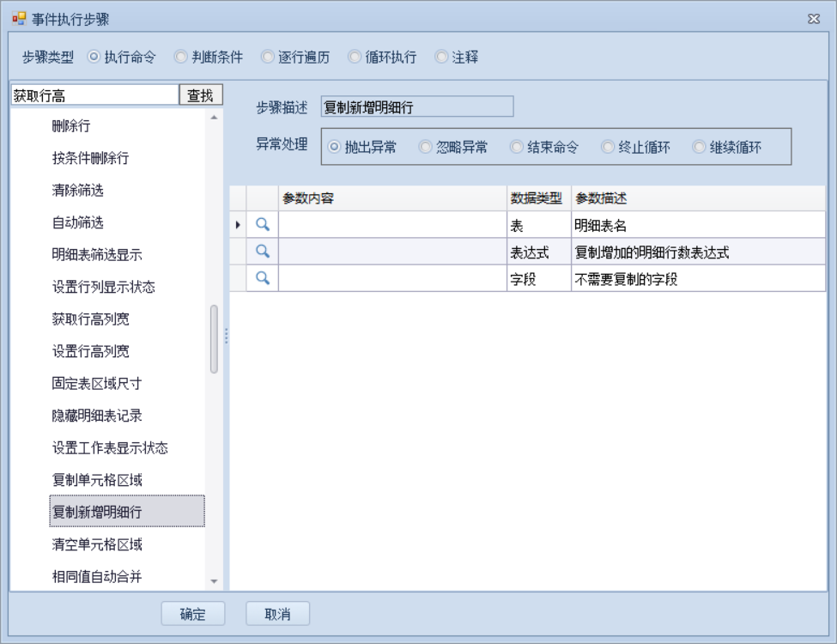
Task: Click the magnifier icon in the 字段 row
Action: [x=263, y=278]
